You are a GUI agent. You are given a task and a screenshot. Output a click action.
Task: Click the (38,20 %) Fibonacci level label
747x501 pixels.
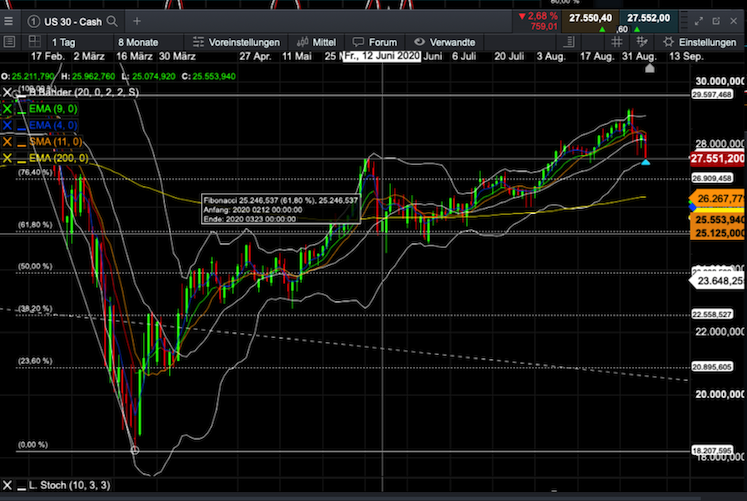tap(35, 309)
